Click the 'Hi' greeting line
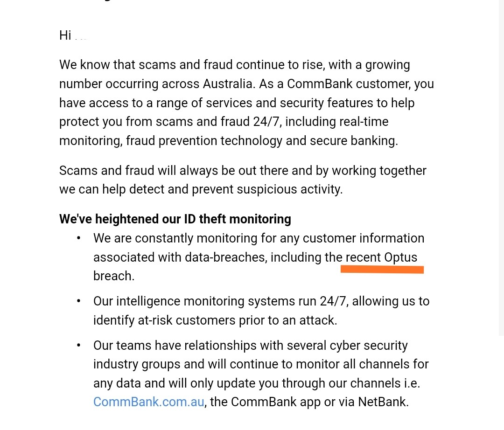Image resolution: width=504 pixels, height=430 pixels. pos(73,35)
